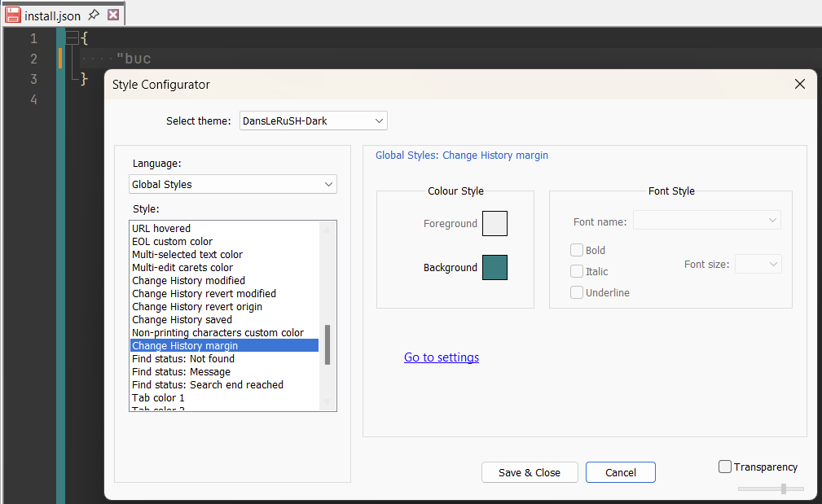Screen dimensions: 822x504
Task: Click the Cancel button
Action: coord(620,472)
